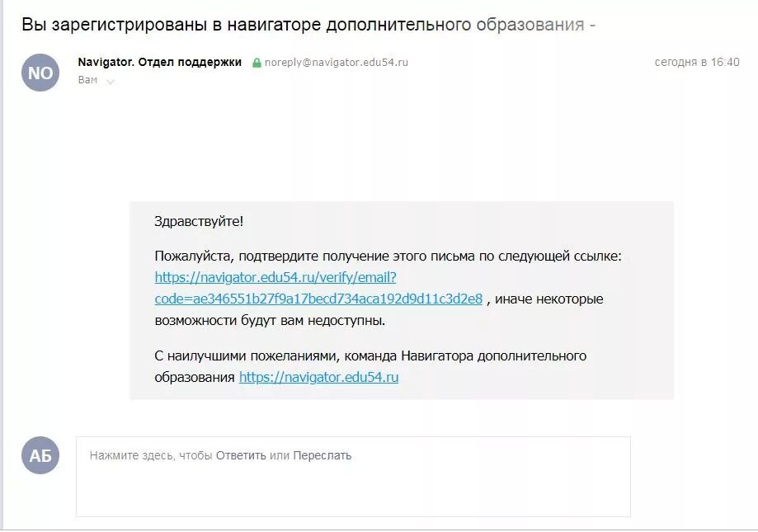Click the email subject heading text
The height and width of the screenshot is (532, 758).
click(308, 24)
